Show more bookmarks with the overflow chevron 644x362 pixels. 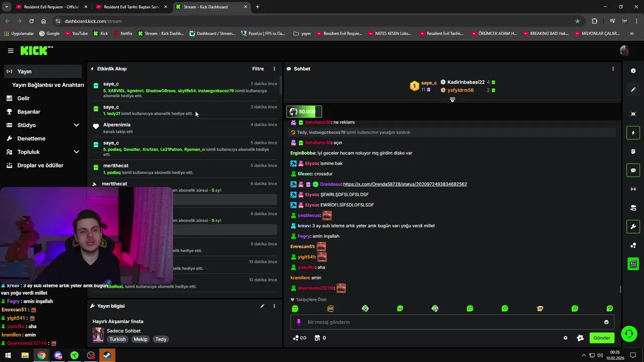click(x=632, y=34)
